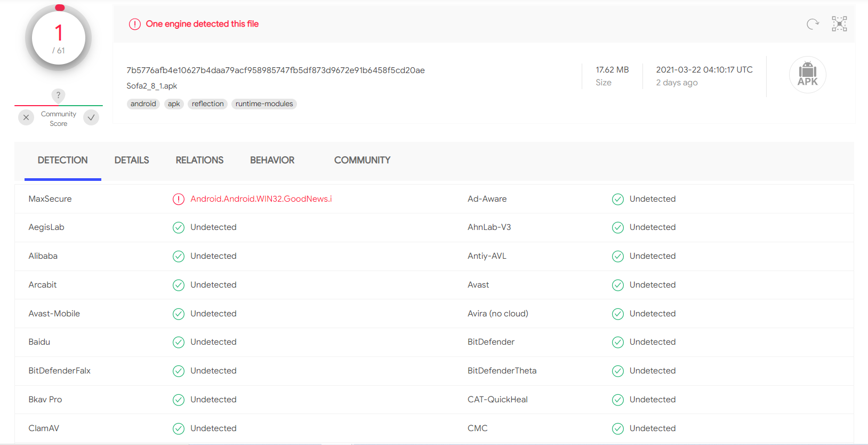Click the 'android' tag
868x445 pixels.
pyautogui.click(x=143, y=104)
